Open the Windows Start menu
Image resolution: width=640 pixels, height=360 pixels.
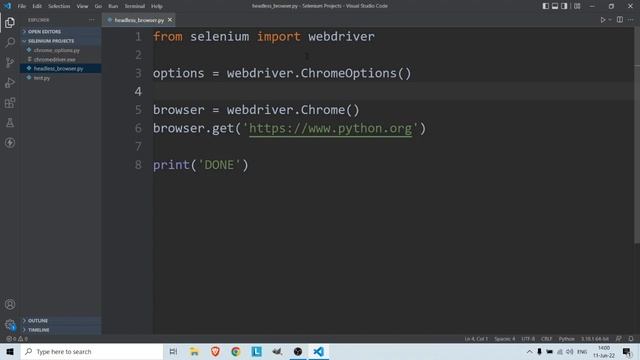click(10, 351)
